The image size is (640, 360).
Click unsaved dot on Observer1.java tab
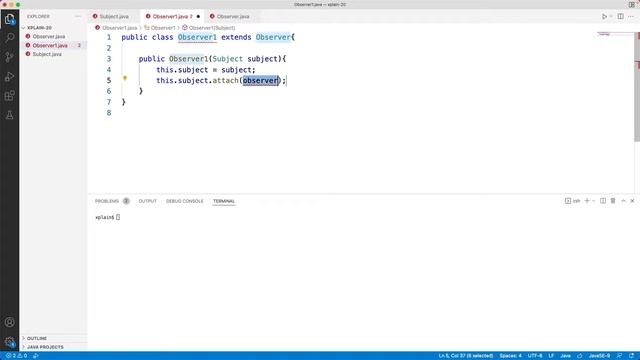pyautogui.click(x=198, y=16)
